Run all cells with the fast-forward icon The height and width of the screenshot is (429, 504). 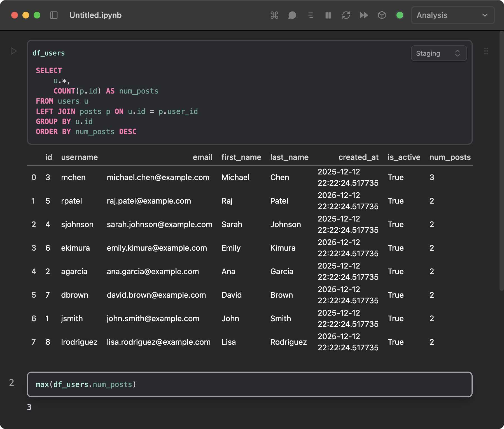click(x=364, y=15)
